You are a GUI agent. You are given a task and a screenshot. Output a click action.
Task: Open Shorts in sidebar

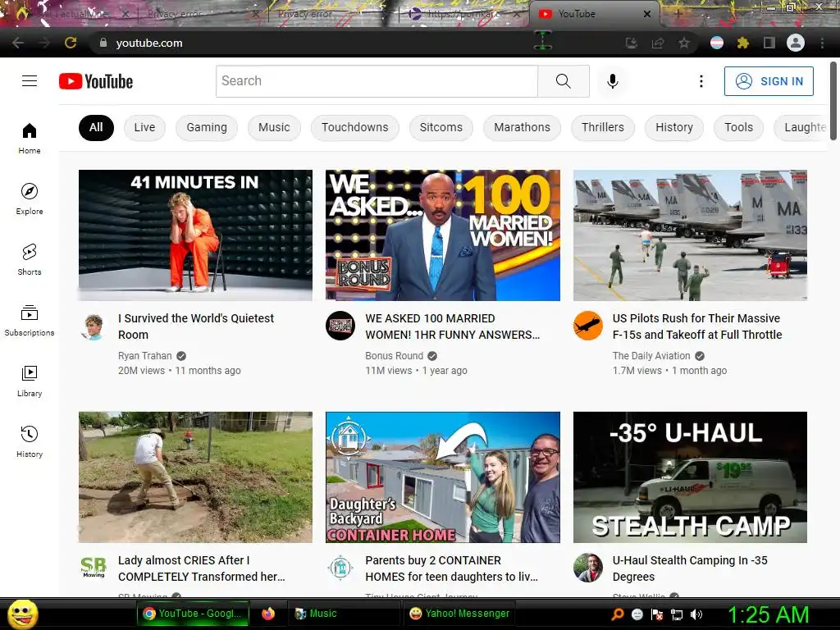[x=30, y=259]
